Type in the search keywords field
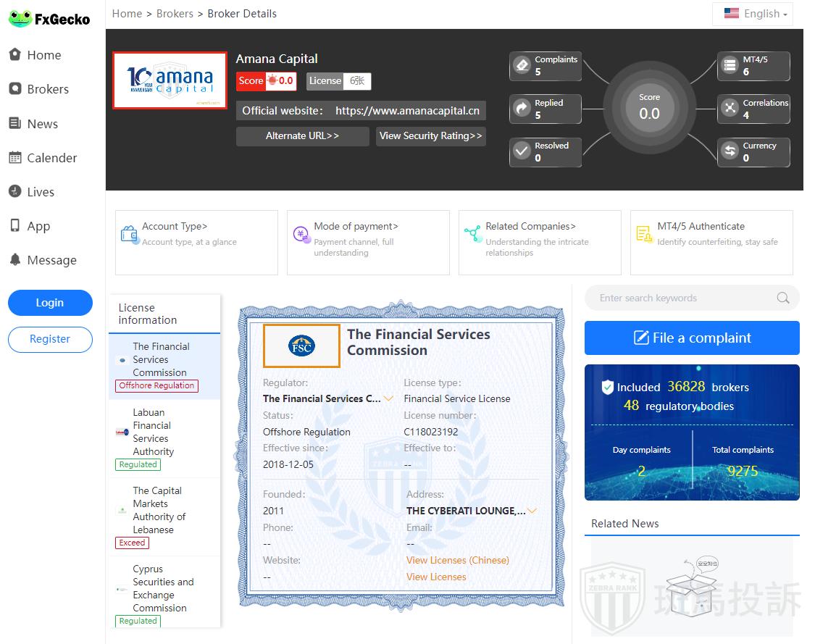 681,298
